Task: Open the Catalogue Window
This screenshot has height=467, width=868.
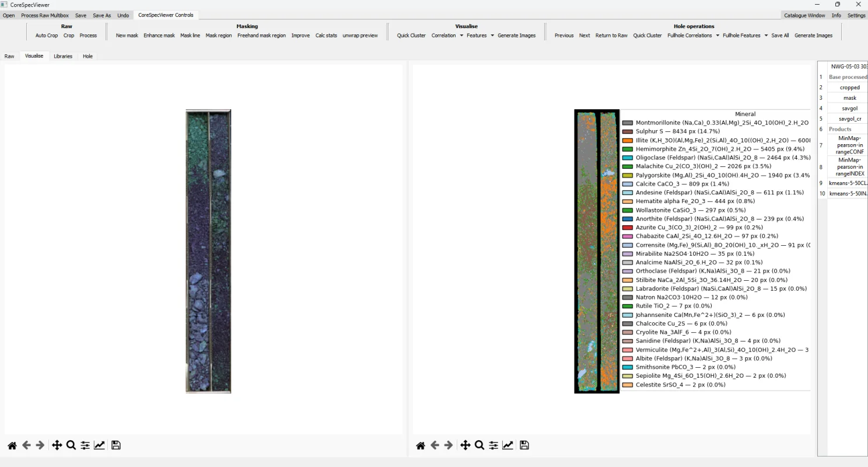Action: (804, 16)
